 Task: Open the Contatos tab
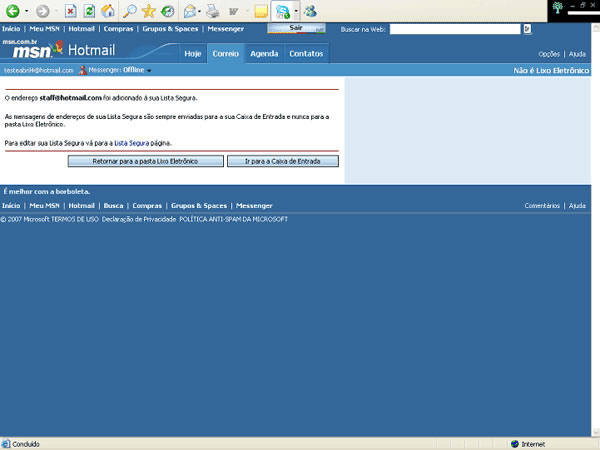pyautogui.click(x=306, y=53)
